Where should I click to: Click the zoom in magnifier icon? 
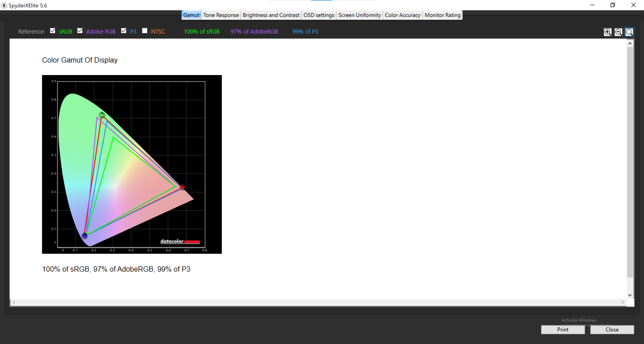(x=608, y=32)
